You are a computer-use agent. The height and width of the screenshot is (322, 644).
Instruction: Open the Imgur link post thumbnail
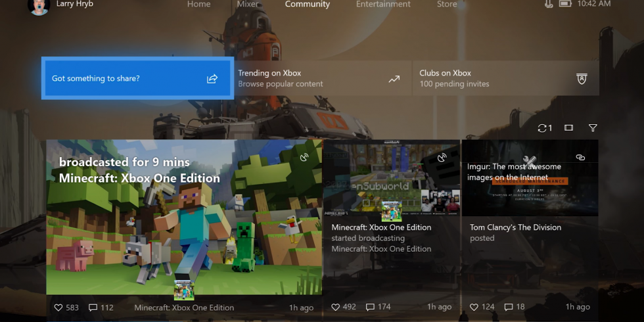[530, 177]
